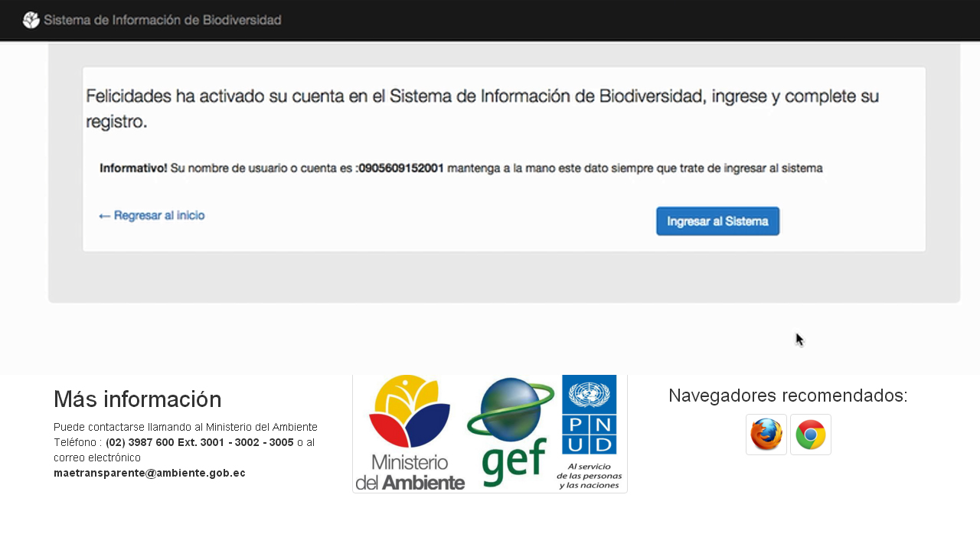
Task: Click the bold Informativo! label
Action: [133, 168]
